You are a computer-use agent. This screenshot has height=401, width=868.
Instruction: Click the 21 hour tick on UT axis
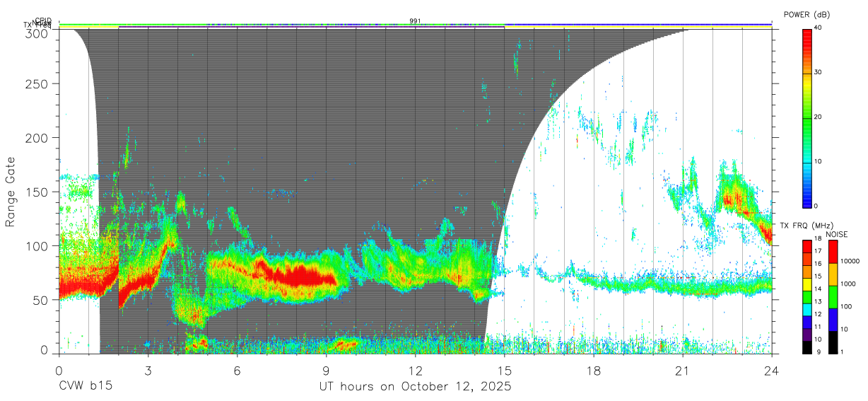tap(683, 370)
